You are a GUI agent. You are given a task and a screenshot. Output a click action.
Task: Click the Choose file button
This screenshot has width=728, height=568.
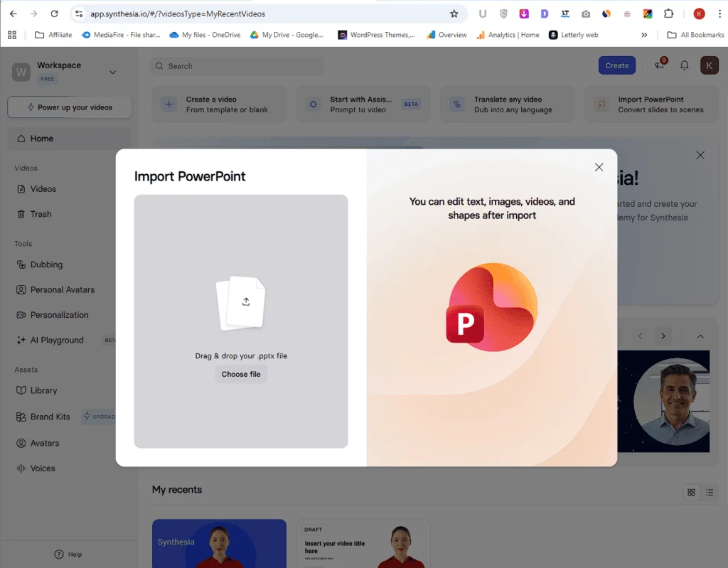241,375
